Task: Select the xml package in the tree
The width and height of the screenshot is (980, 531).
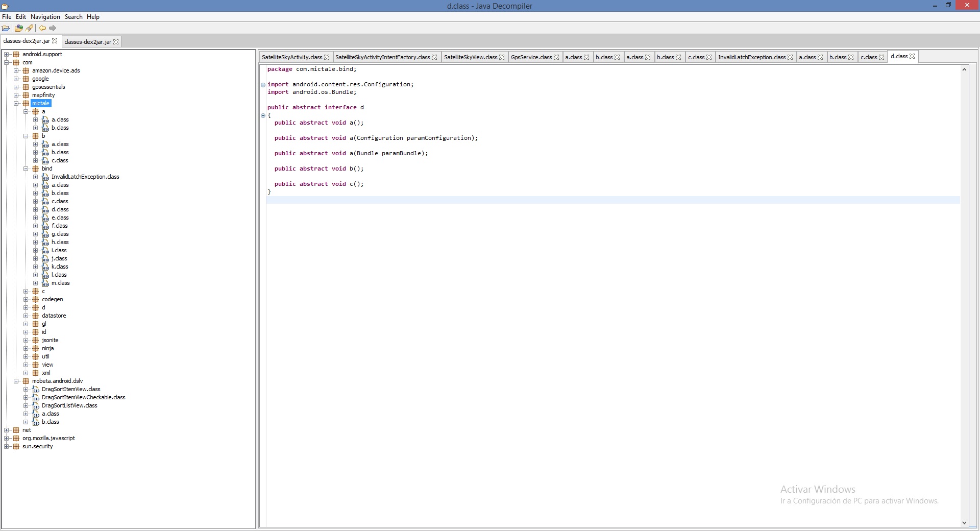Action: [x=46, y=373]
